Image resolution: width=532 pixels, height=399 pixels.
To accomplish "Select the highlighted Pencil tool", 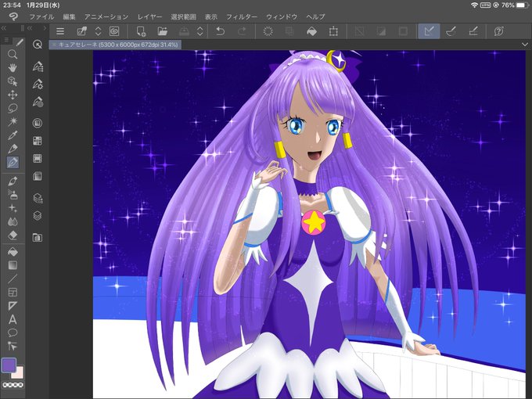I will coord(13,162).
